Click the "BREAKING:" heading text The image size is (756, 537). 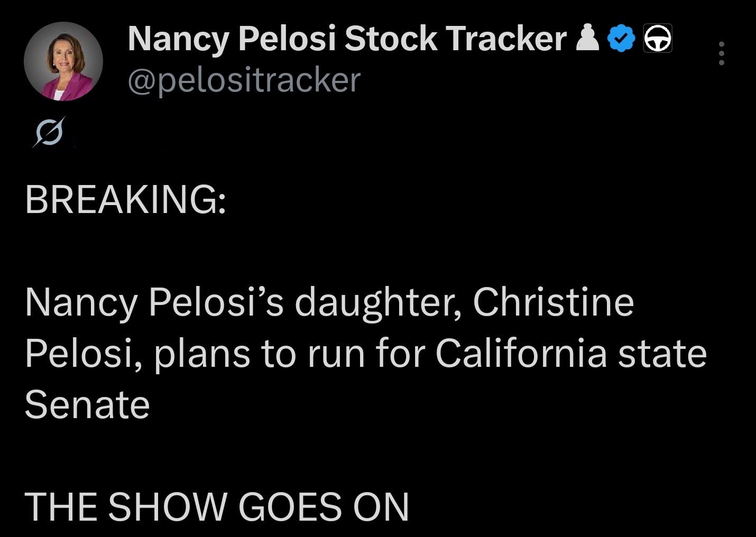pos(126,199)
